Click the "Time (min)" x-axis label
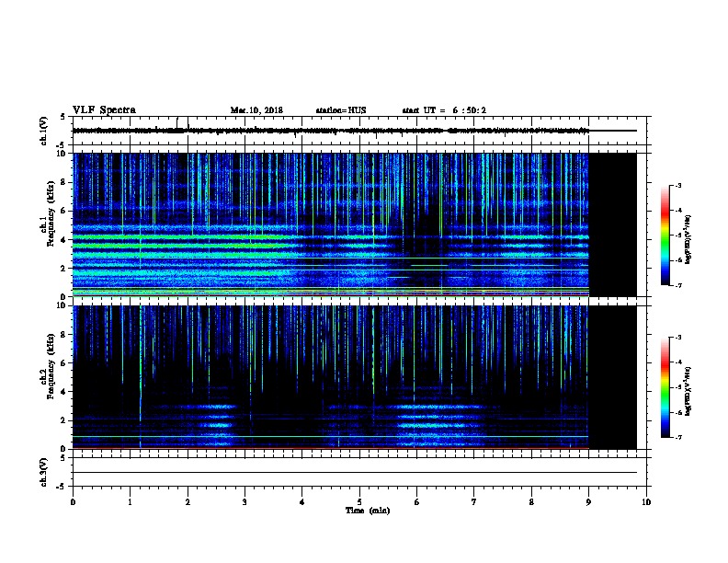Image resolution: width=728 pixels, height=563 pixels. (368, 511)
